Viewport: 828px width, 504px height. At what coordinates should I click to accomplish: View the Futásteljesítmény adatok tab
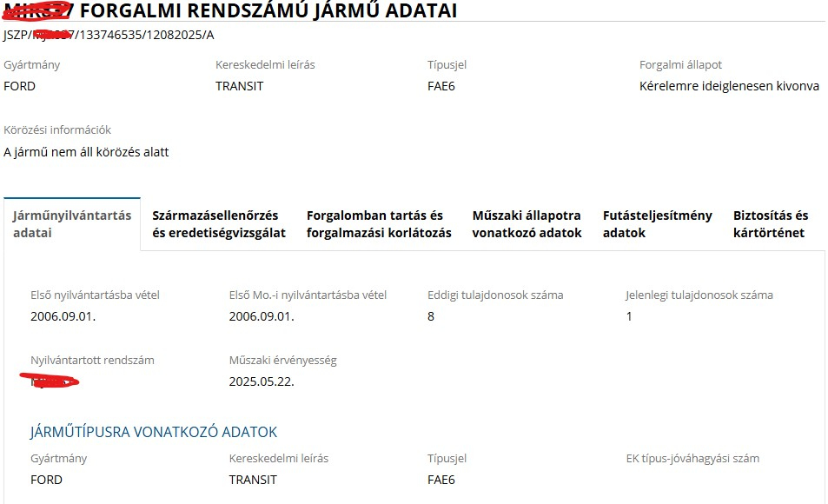[657, 224]
